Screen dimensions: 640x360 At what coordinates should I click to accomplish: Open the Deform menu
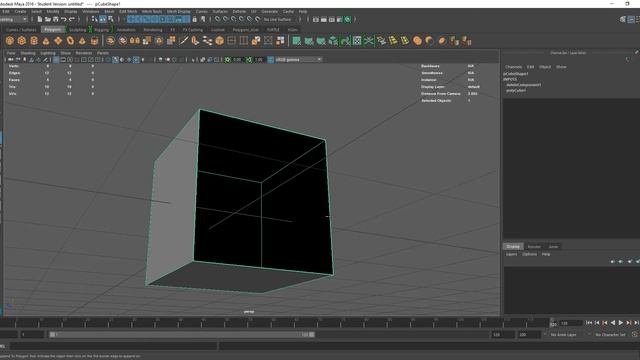click(x=239, y=11)
